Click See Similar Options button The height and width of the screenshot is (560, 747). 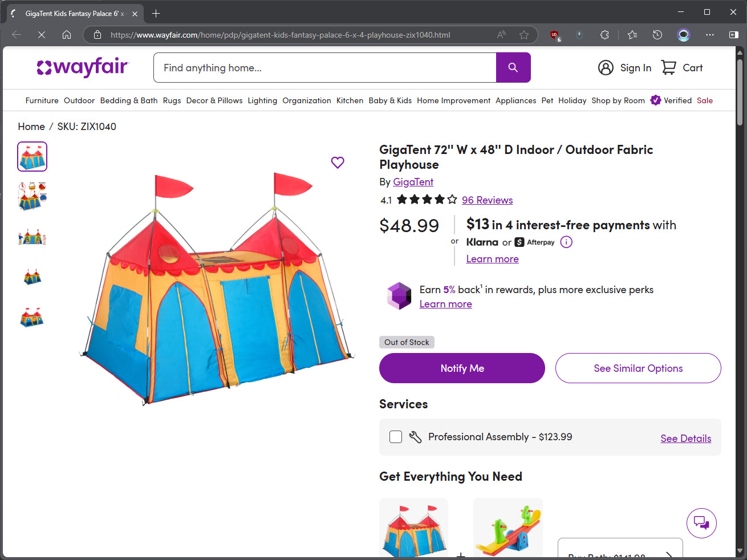(x=638, y=368)
